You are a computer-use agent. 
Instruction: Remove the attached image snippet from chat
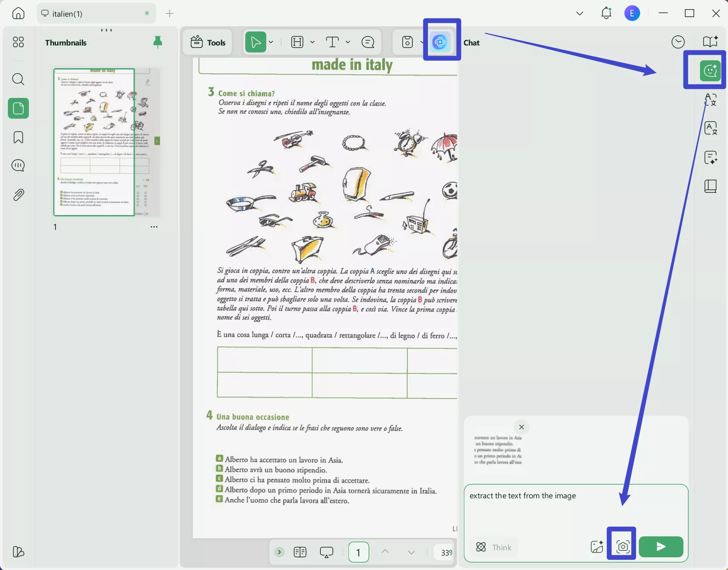tap(522, 427)
